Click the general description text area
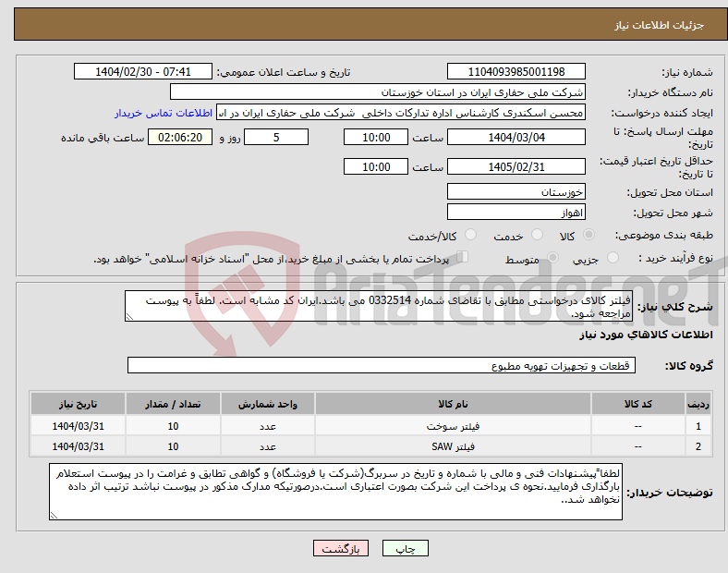 pyautogui.click(x=379, y=306)
